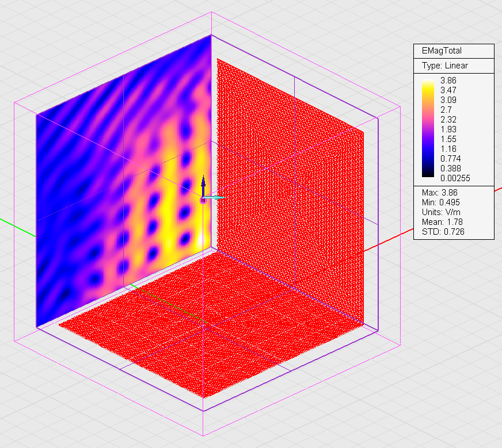Click the 'Mean: 1.78' statistic line

tap(442, 222)
